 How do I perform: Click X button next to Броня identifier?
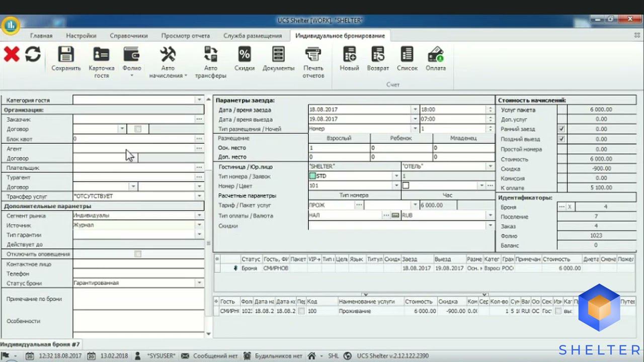[570, 207]
